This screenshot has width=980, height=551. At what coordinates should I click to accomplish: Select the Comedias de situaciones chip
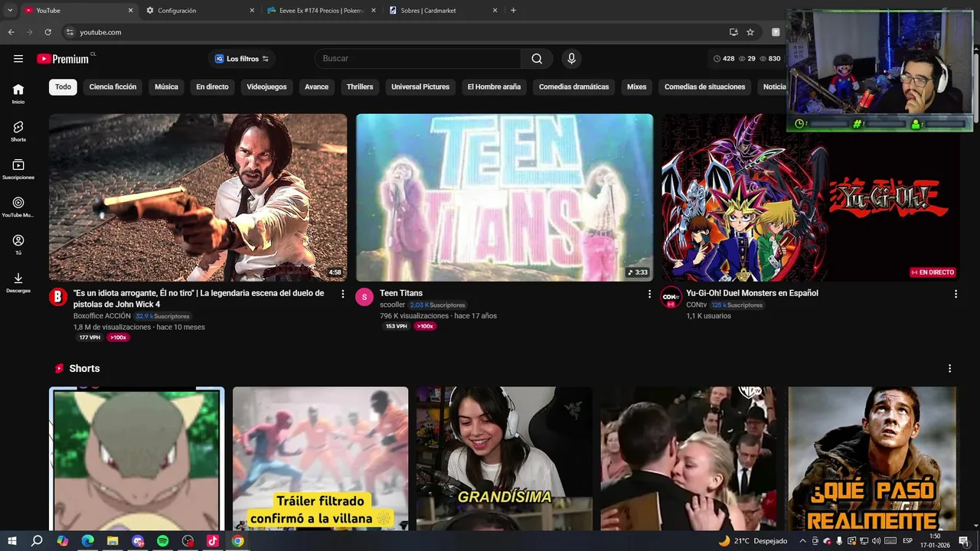704,86
